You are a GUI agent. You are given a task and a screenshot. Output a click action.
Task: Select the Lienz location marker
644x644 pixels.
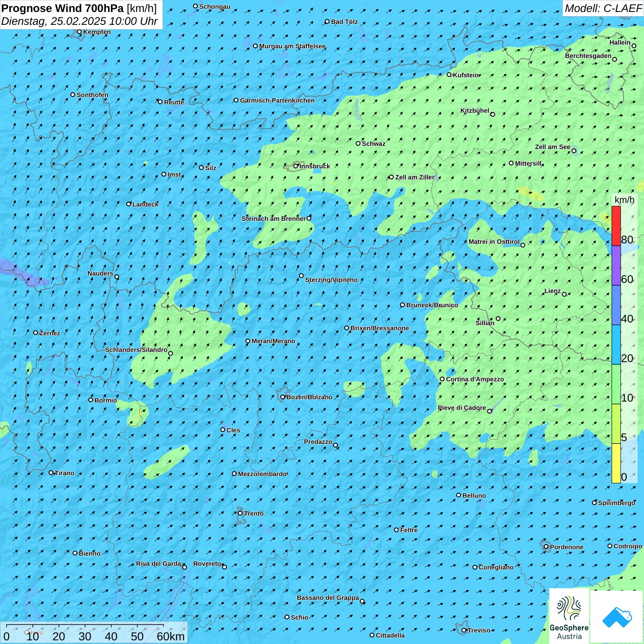point(564,294)
